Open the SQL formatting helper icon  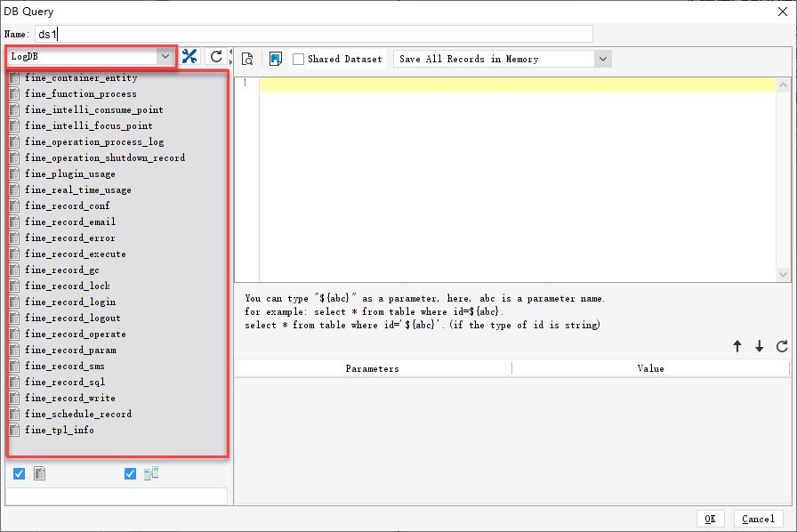pos(277,59)
